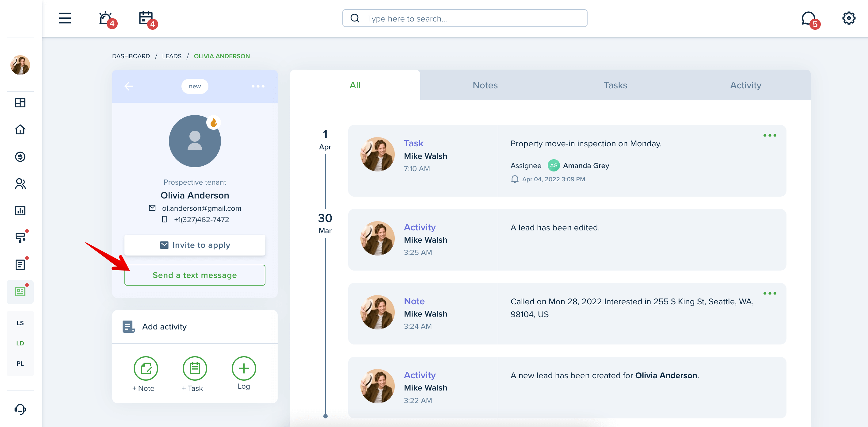This screenshot has height=427, width=868.
Task: Switch to the All tab
Action: coord(355,85)
